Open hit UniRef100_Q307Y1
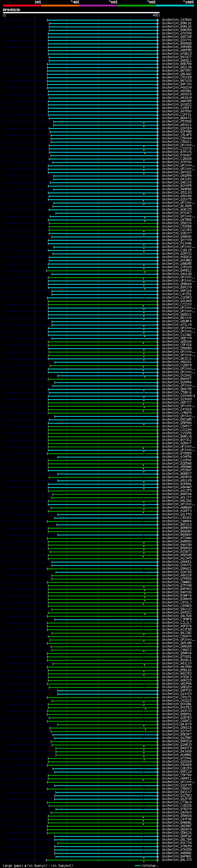The image size is (197, 868). (x=177, y=40)
